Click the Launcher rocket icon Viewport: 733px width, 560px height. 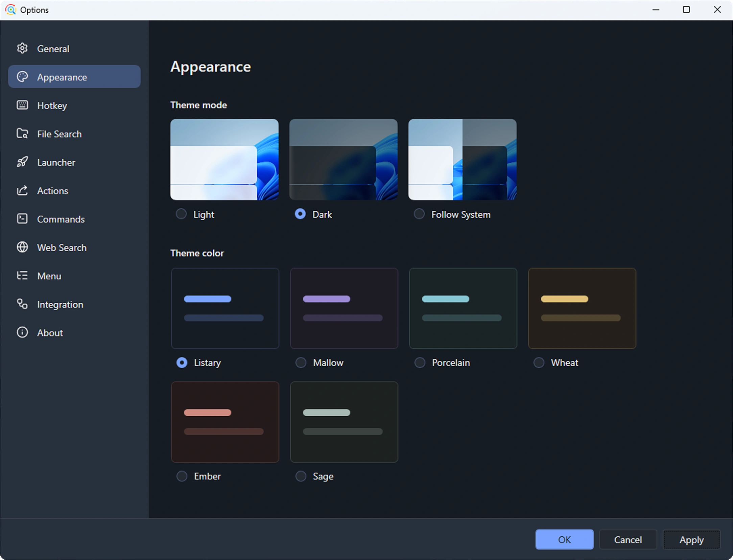(22, 162)
